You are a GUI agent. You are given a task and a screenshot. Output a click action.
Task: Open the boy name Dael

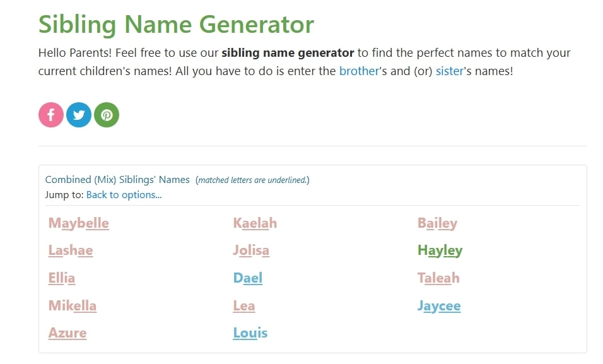(x=247, y=278)
